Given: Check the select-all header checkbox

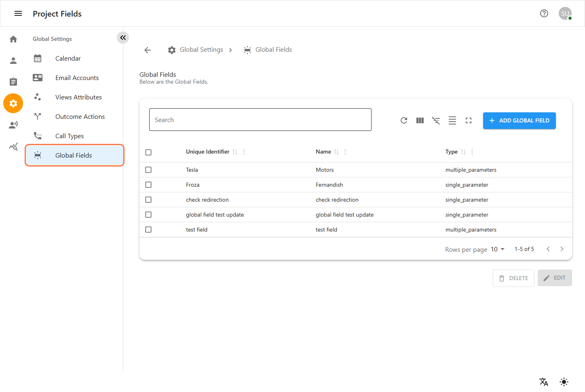Looking at the screenshot, I should (148, 152).
